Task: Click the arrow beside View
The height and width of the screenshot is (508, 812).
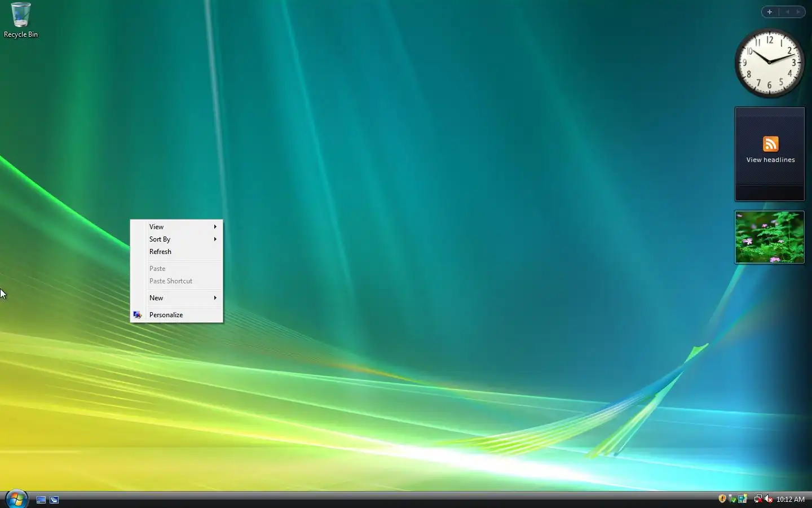Action: click(x=215, y=227)
